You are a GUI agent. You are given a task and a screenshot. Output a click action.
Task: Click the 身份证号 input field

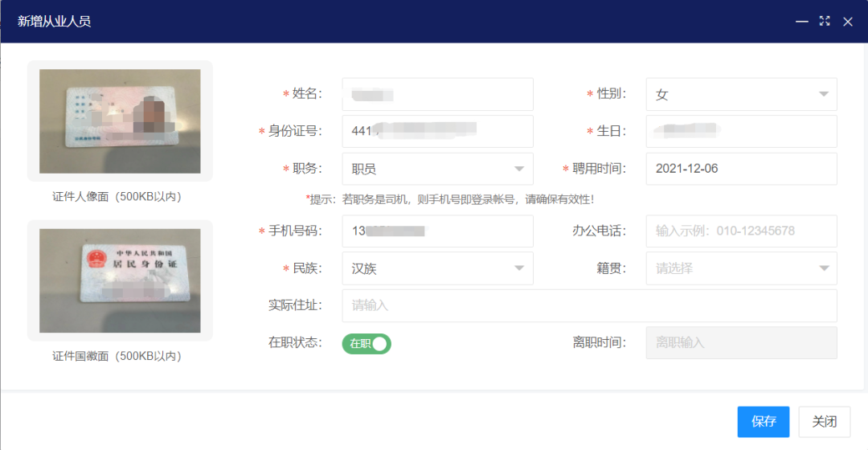coord(437,131)
